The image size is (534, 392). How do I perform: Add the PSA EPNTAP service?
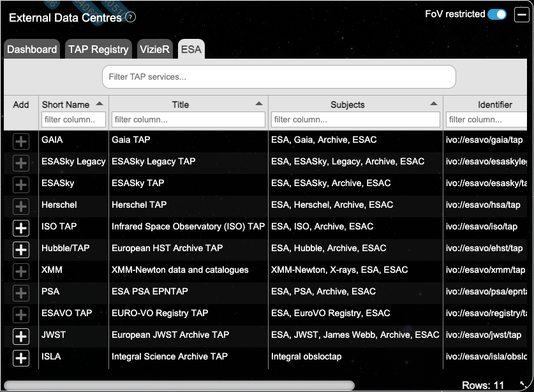tap(21, 293)
